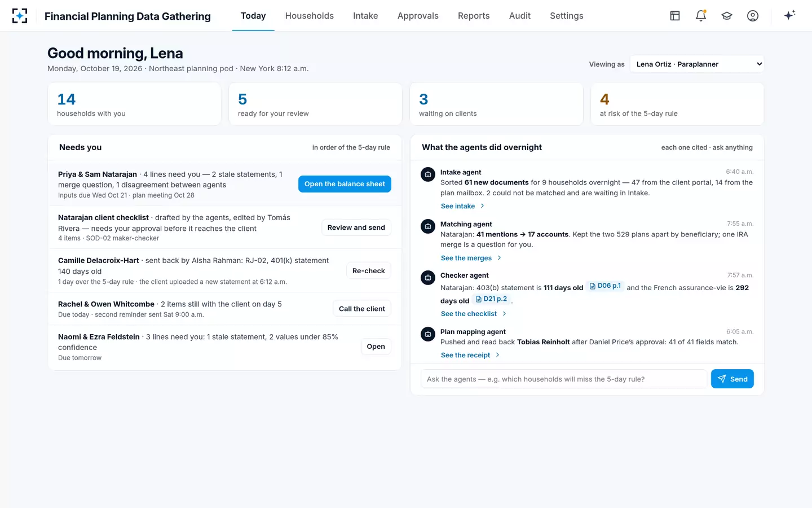Screen dimensions: 812x508
Task: Click the Checker agent avatar icon
Action: (428, 278)
